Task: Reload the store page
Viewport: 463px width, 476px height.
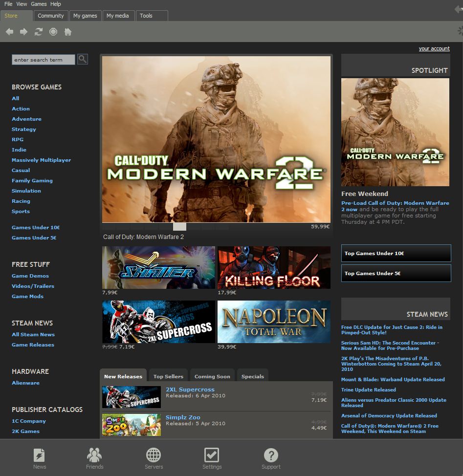Action: 39,32
